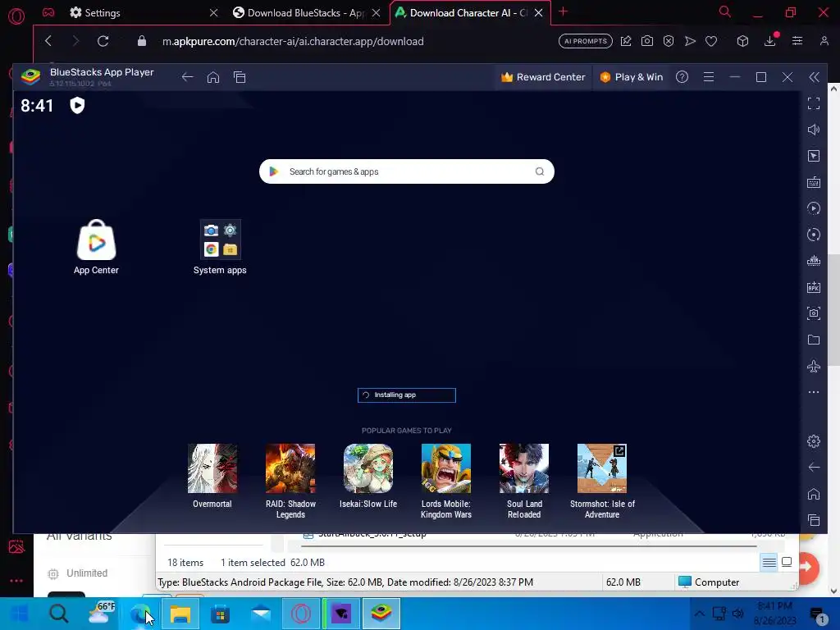The width and height of the screenshot is (840, 630).
Task: Click the Opera tab search magnifier
Action: (x=725, y=11)
